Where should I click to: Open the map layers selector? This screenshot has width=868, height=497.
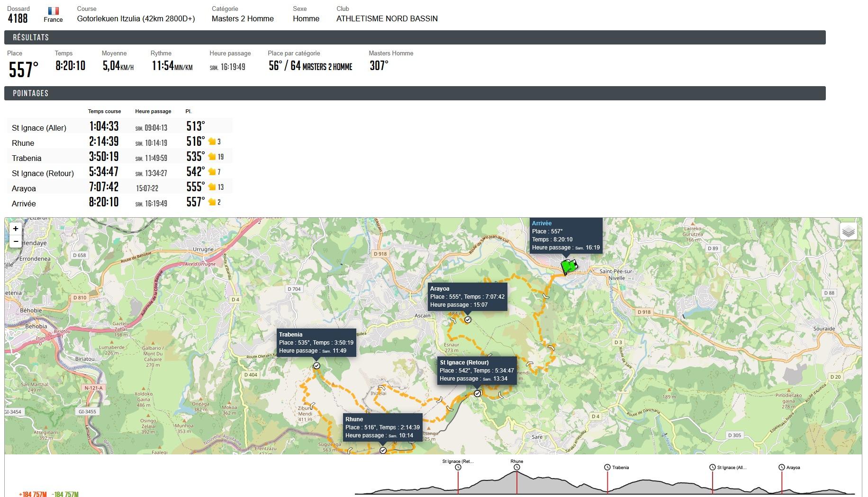coord(849,231)
